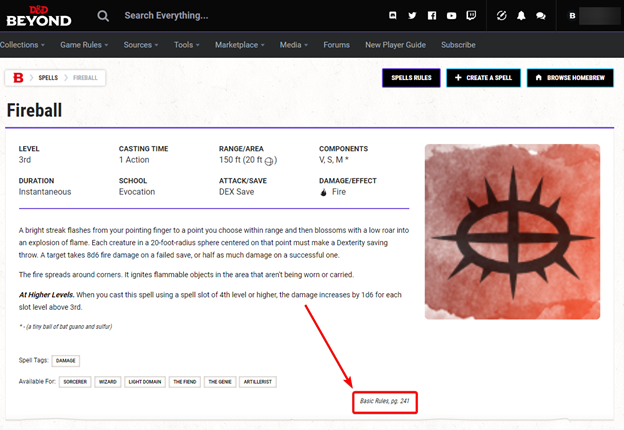Click the fire damage flame icon
This screenshot has height=430, width=624.
point(324,192)
